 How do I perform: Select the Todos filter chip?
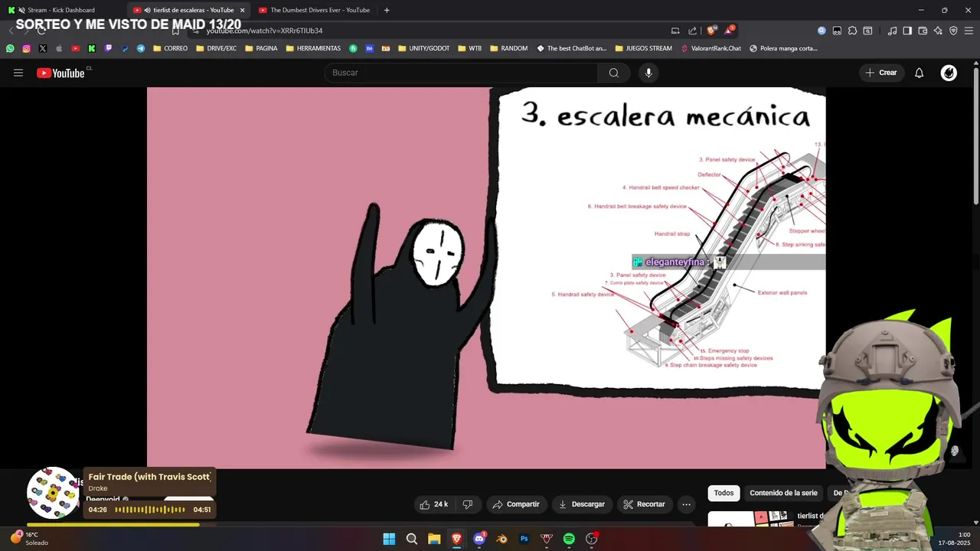click(724, 493)
